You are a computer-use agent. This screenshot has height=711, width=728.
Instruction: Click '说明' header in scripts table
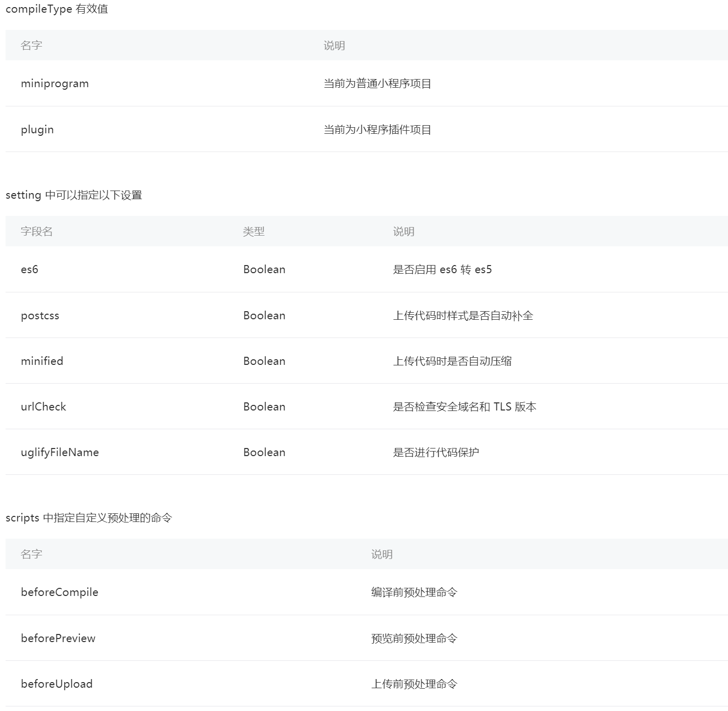382,554
